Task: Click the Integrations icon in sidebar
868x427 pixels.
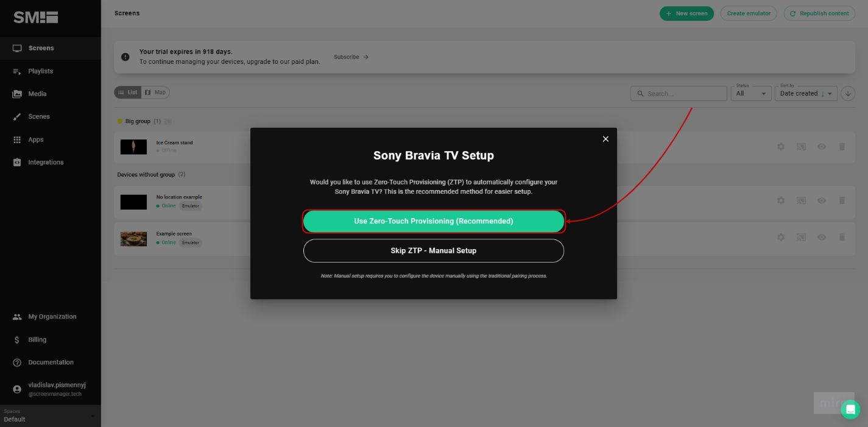Action: tap(17, 162)
